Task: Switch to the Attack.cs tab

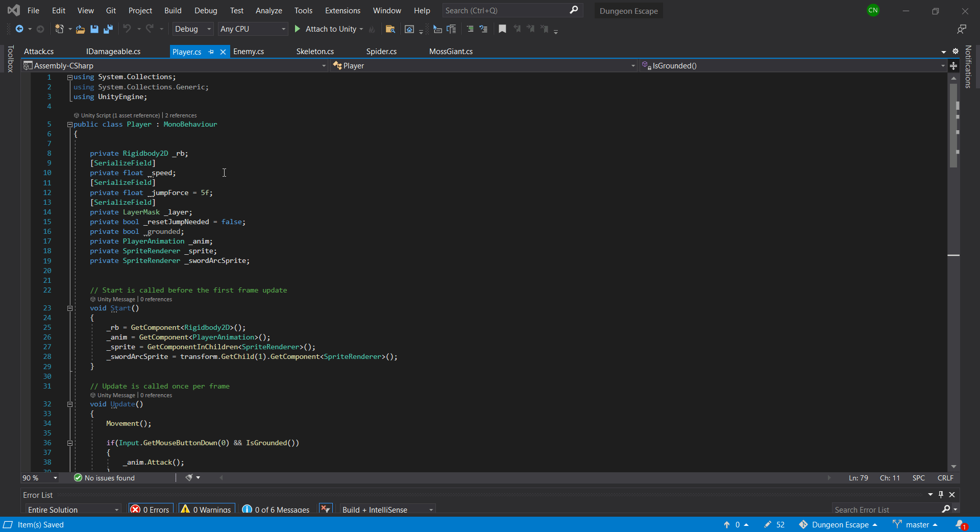Action: click(x=39, y=52)
